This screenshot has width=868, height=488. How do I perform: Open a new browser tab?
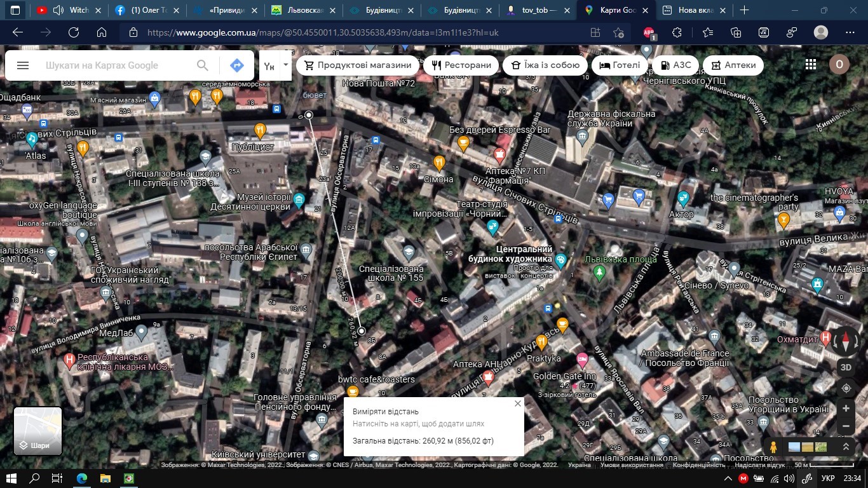[744, 10]
